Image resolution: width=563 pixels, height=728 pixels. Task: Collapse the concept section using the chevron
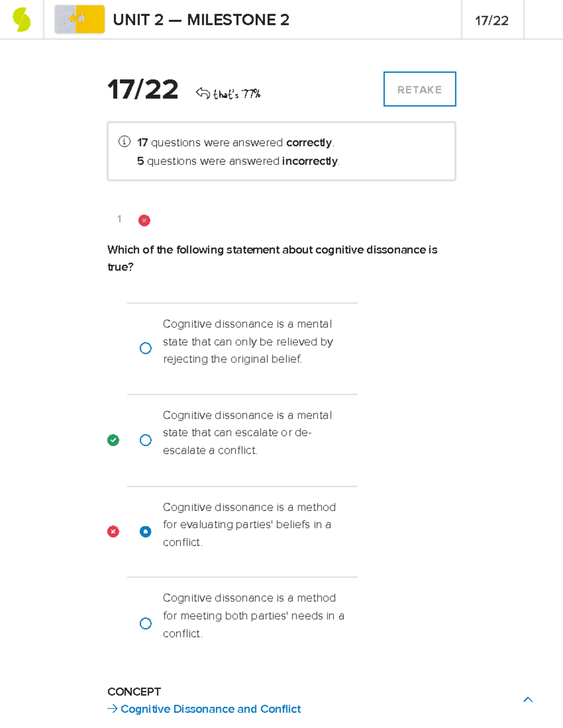click(528, 699)
